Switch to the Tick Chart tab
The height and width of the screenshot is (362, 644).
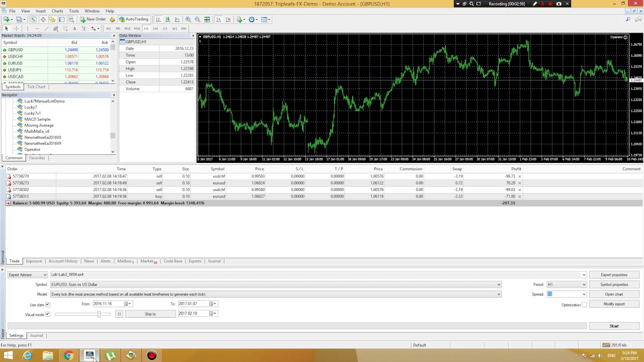coord(36,87)
